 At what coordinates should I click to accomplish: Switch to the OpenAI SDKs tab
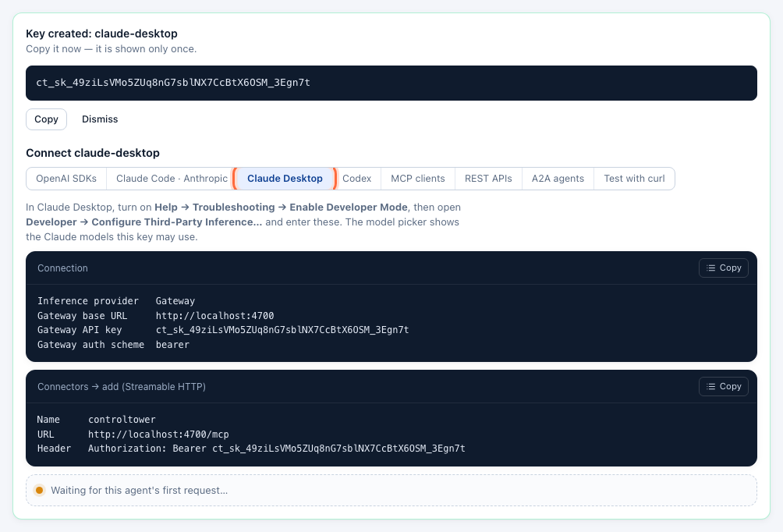tap(66, 179)
